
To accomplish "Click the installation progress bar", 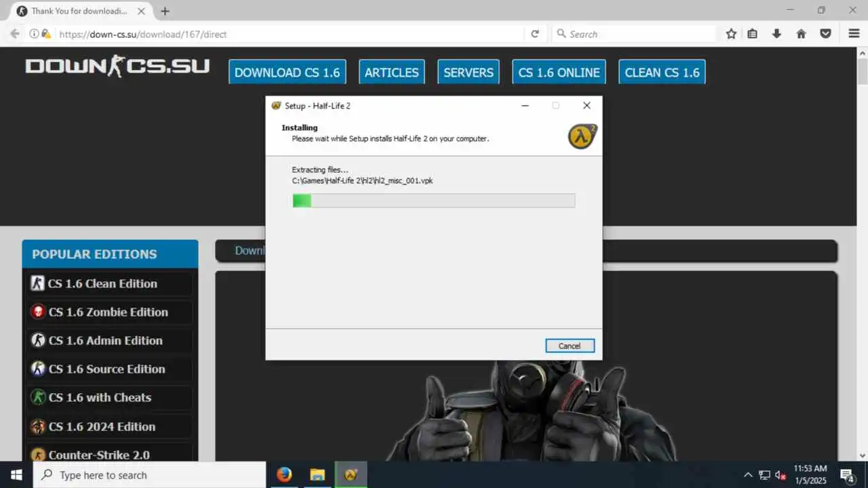I will 434,201.
